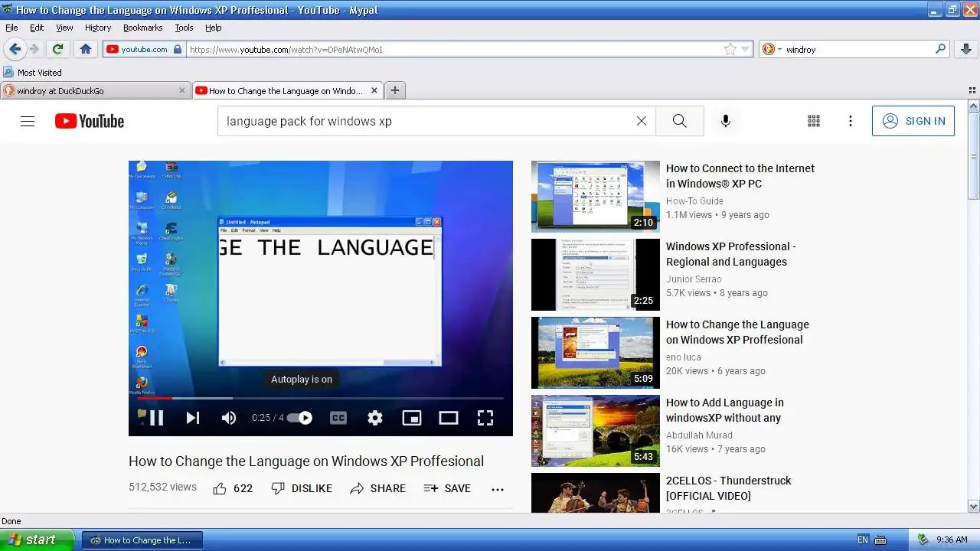Open the File menu

[x=11, y=28]
